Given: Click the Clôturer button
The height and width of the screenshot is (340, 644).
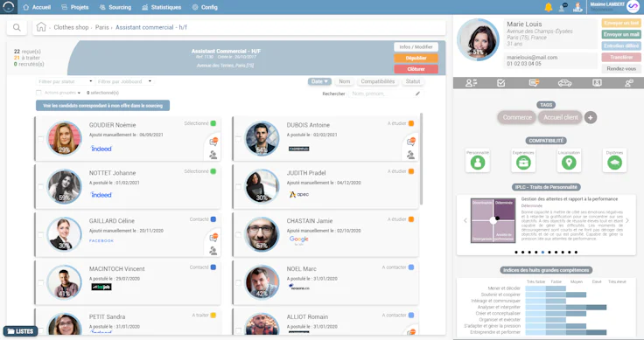Looking at the screenshot, I should tap(416, 69).
